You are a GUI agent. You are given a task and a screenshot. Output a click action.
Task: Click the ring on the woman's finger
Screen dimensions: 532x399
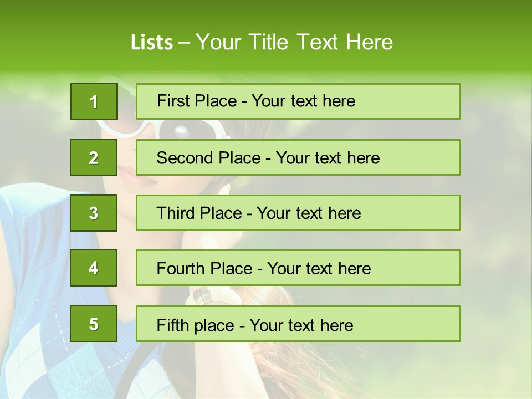tap(201, 295)
